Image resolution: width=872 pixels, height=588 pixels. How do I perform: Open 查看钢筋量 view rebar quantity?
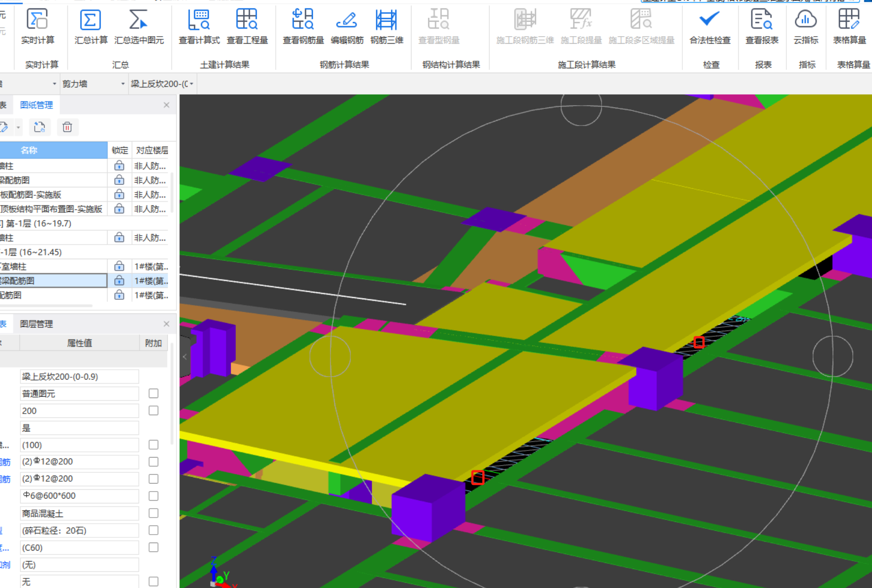tap(303, 27)
